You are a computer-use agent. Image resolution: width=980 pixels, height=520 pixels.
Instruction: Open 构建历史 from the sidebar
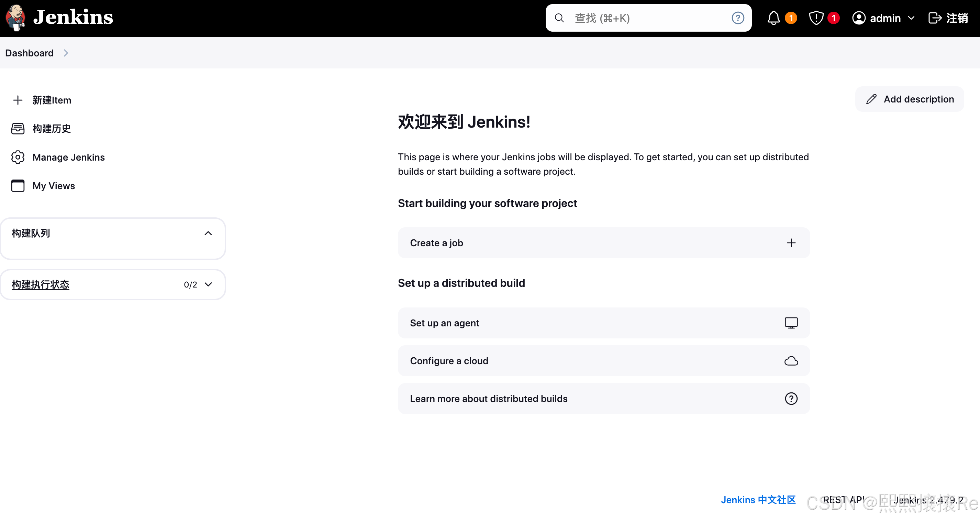tap(52, 129)
